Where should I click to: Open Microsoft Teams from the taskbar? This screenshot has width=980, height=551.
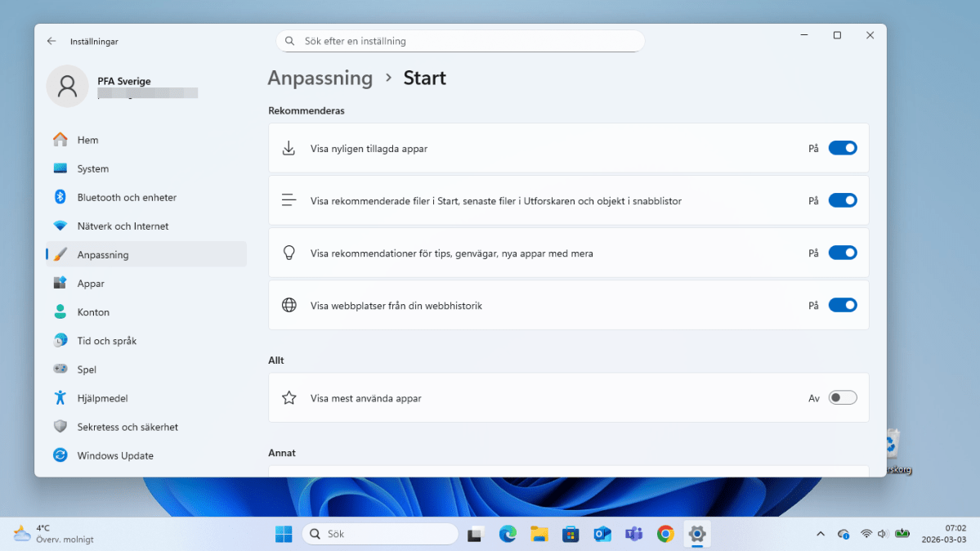click(633, 533)
